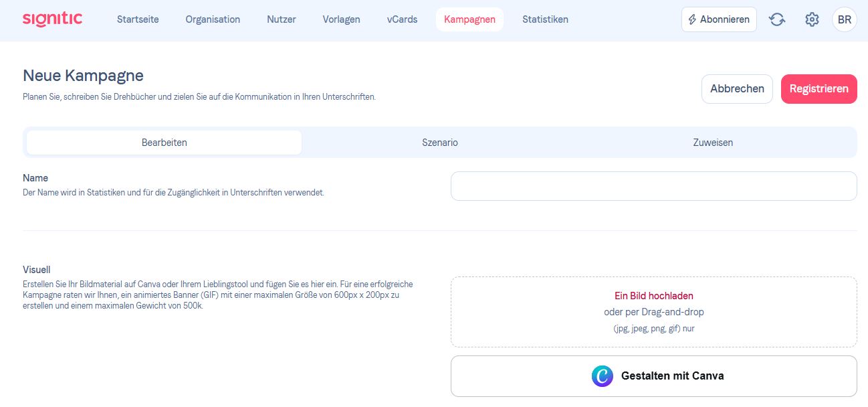Open the Organisation menu item
The height and width of the screenshot is (407, 868).
[213, 19]
